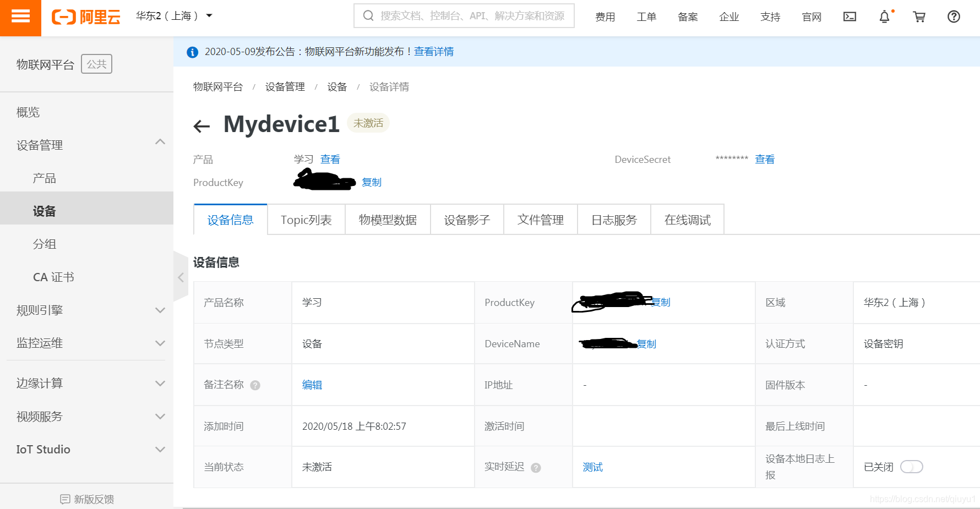Switch to the 物模型数据 tab

click(388, 220)
